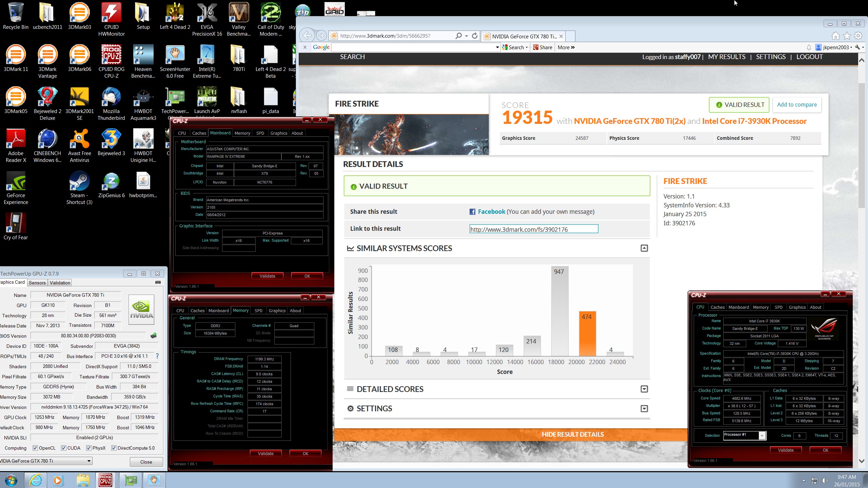This screenshot has height=488, width=868.
Task: Select SPD tab in CPU-Z Mainboard window
Action: click(260, 133)
